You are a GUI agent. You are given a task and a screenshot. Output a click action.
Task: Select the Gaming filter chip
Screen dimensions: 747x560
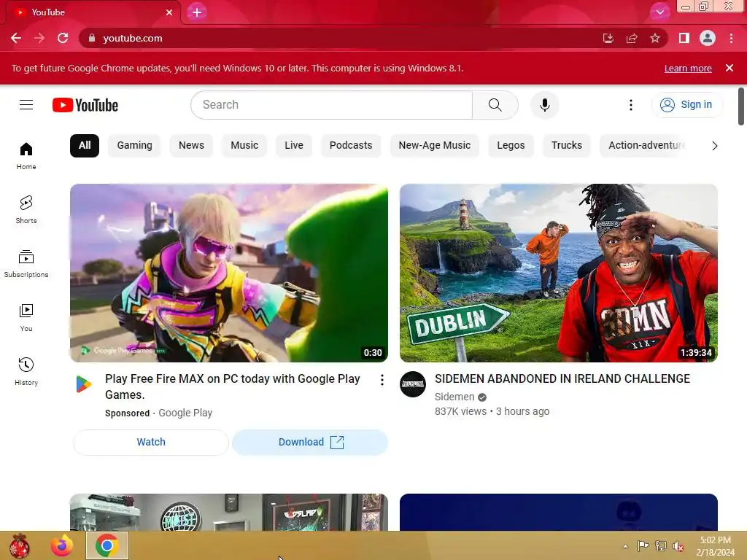[x=135, y=146]
